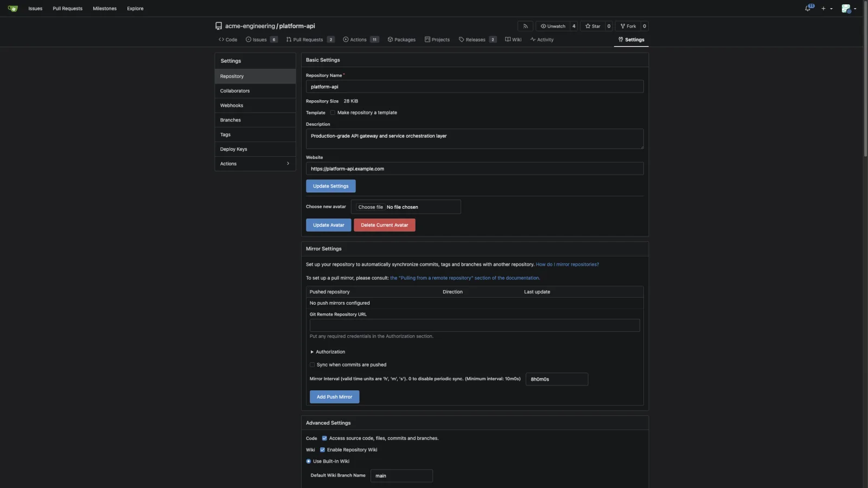Open the repository Pull Requests tab
The image size is (868, 488).
click(x=310, y=40)
